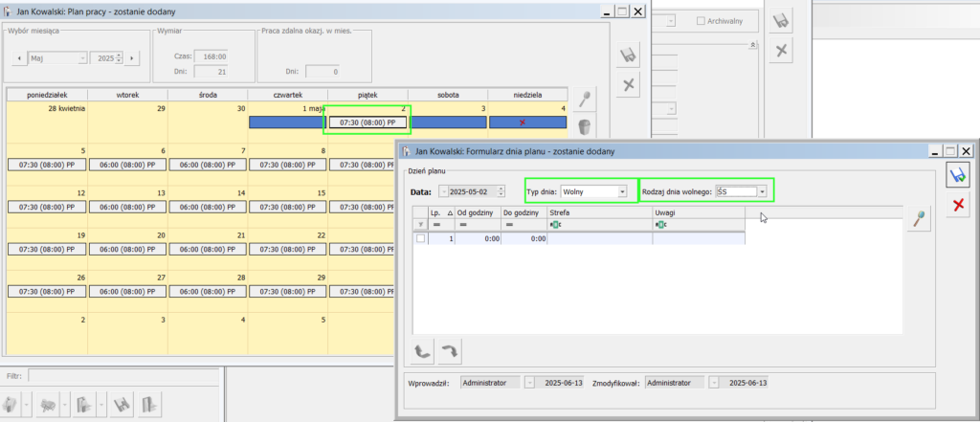Click the Od godziny cell with 0:00
This screenshot has height=422, width=980.
(x=478, y=238)
